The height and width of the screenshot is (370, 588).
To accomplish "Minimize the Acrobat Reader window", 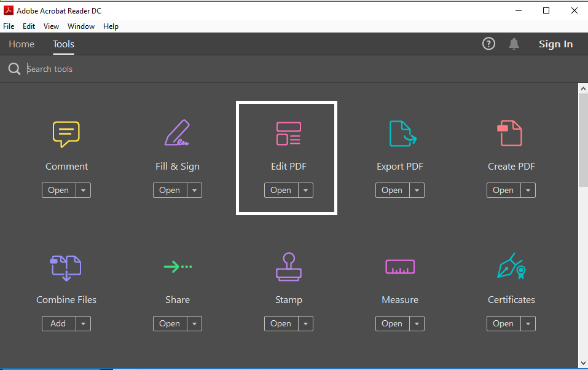I will coord(519,10).
